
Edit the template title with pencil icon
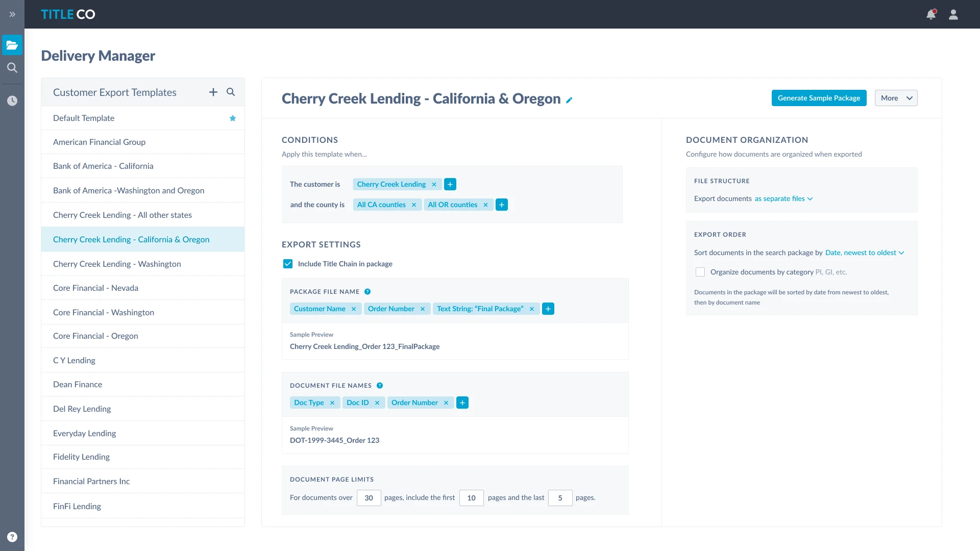coord(569,100)
